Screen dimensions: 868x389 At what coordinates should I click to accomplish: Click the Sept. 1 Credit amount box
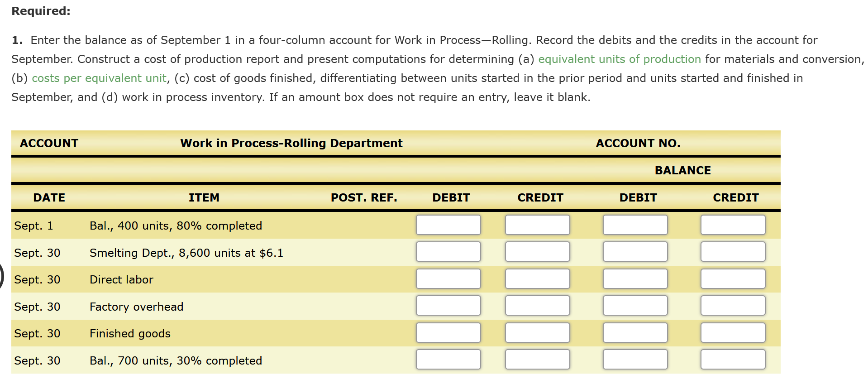537,225
